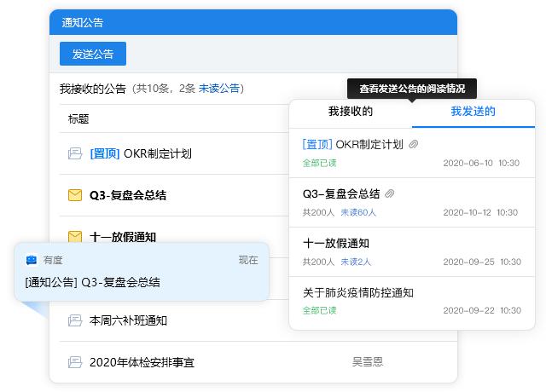
Task: Click the document icon beside 本周六补班通知
Action: click(74, 320)
